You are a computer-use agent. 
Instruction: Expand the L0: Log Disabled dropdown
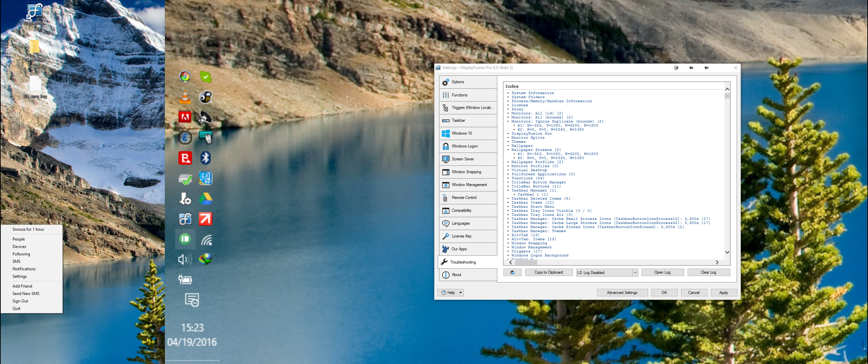pyautogui.click(x=635, y=273)
